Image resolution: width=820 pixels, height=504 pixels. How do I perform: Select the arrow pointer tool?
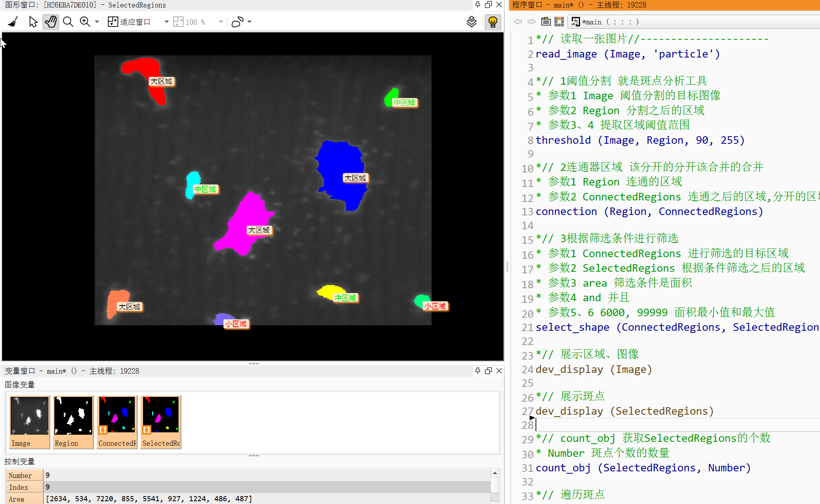pos(33,22)
